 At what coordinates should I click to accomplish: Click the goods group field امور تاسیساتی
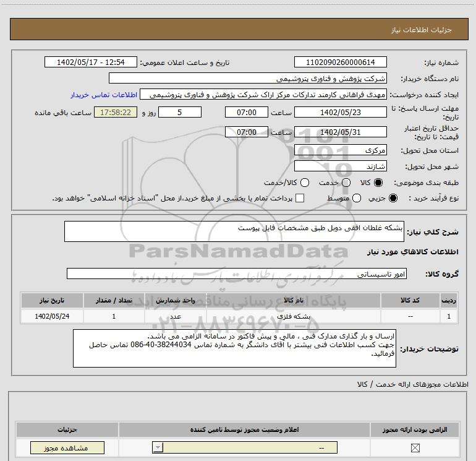[237, 274]
